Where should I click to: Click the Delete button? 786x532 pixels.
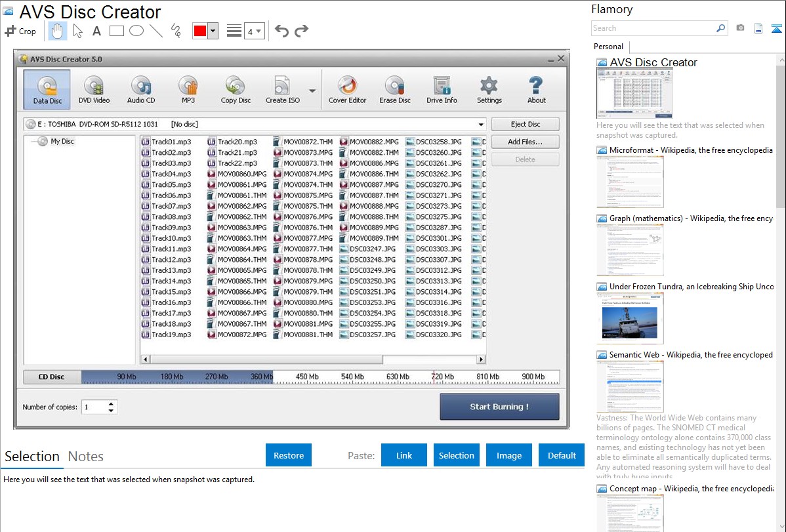526,159
